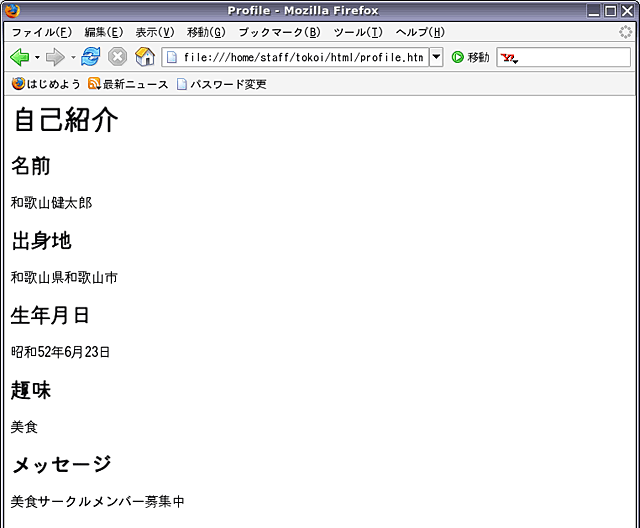
Task: Click the Stop loading icon
Action: pyautogui.click(x=118, y=57)
